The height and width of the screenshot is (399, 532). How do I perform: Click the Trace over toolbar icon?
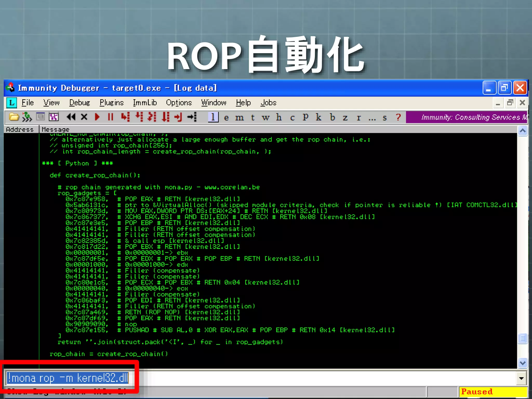[165, 117]
